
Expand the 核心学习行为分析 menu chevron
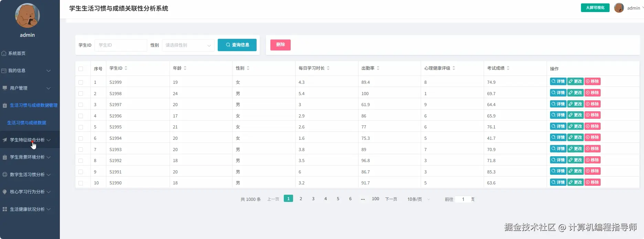[49, 192]
